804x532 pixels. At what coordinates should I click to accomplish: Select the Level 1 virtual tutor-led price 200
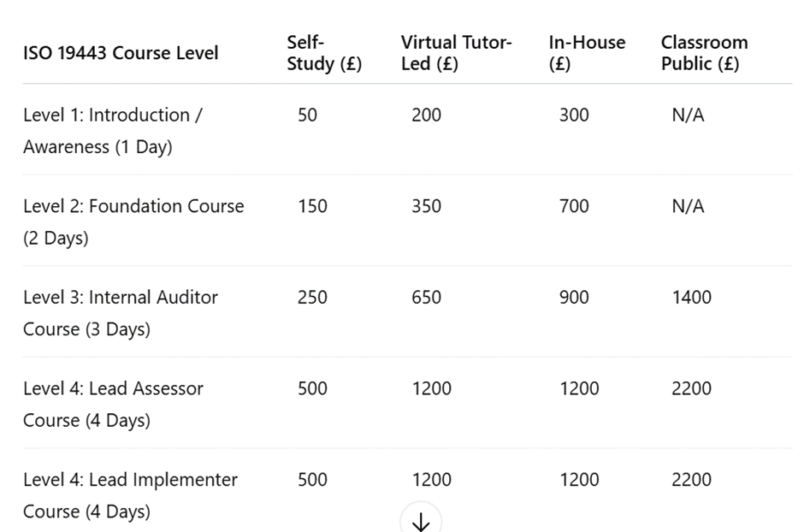point(426,115)
